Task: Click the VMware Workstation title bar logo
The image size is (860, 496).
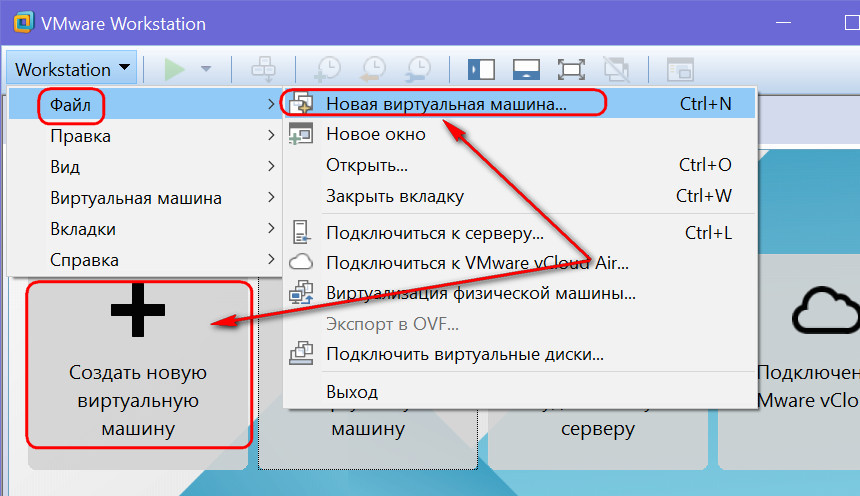Action: 24,22
